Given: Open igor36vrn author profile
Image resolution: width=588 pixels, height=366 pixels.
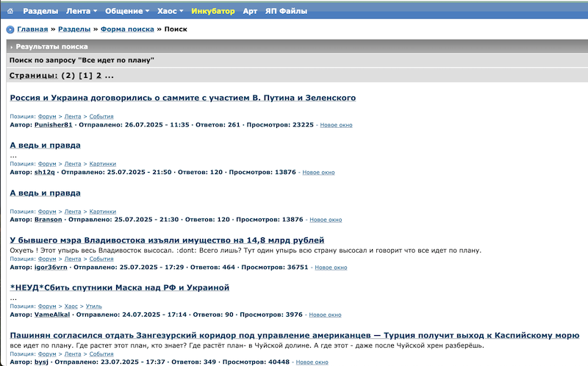Looking at the screenshot, I should point(51,268).
